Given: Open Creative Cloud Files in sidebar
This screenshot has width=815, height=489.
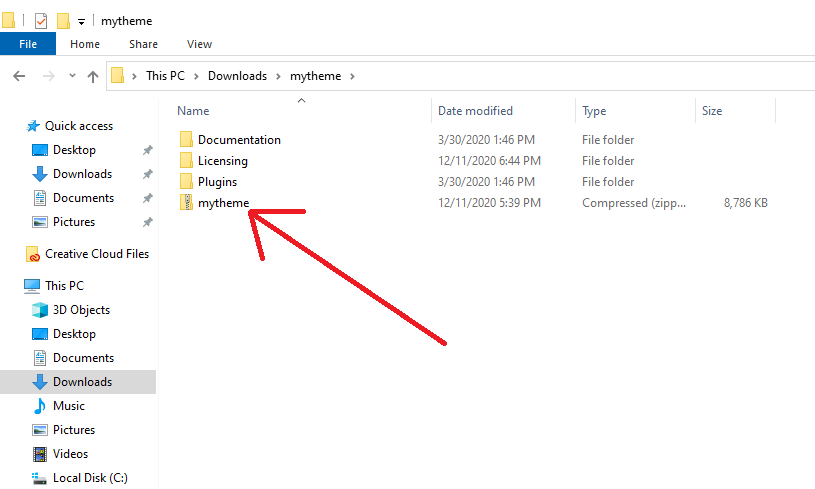Looking at the screenshot, I should coord(96,254).
